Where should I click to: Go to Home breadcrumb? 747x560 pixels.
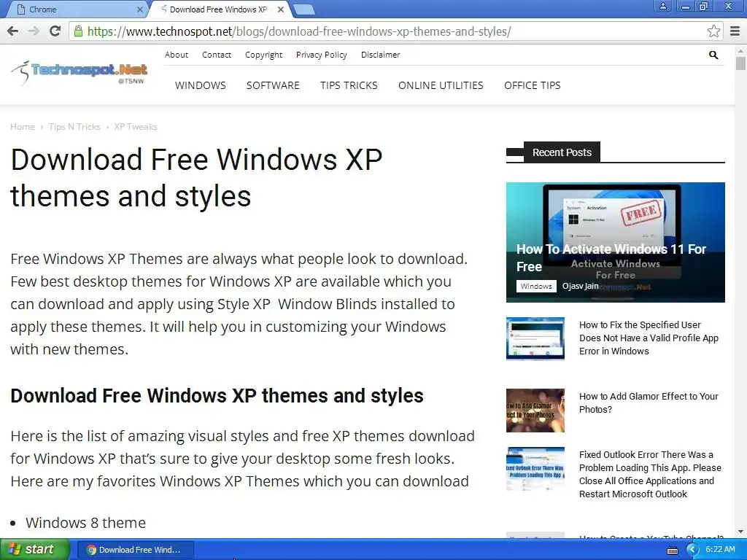[23, 127]
